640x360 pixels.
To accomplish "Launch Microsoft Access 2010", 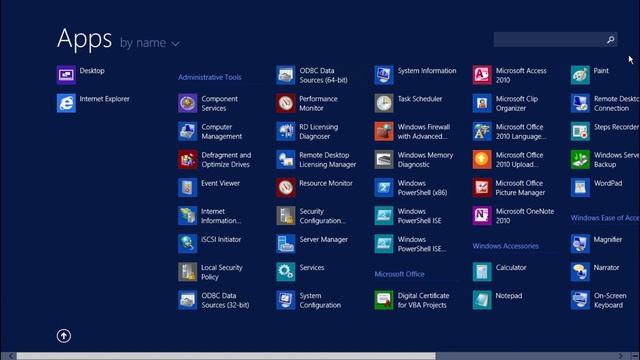I will point(510,75).
